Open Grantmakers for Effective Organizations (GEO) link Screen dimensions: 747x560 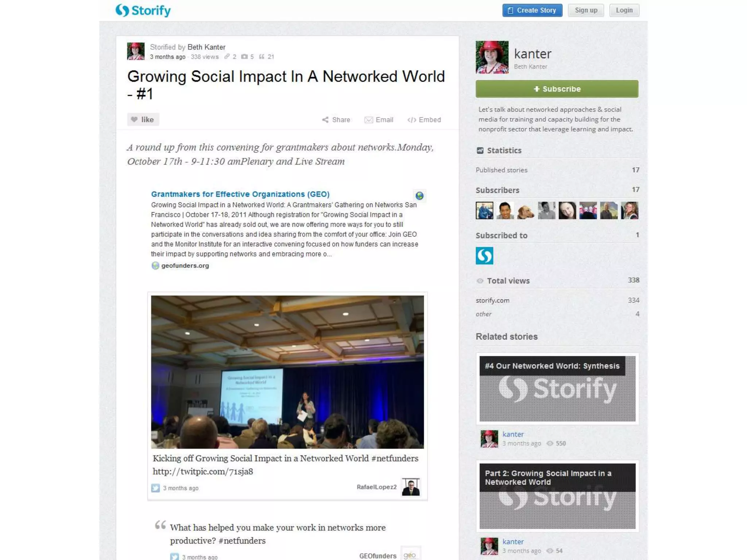pos(240,194)
